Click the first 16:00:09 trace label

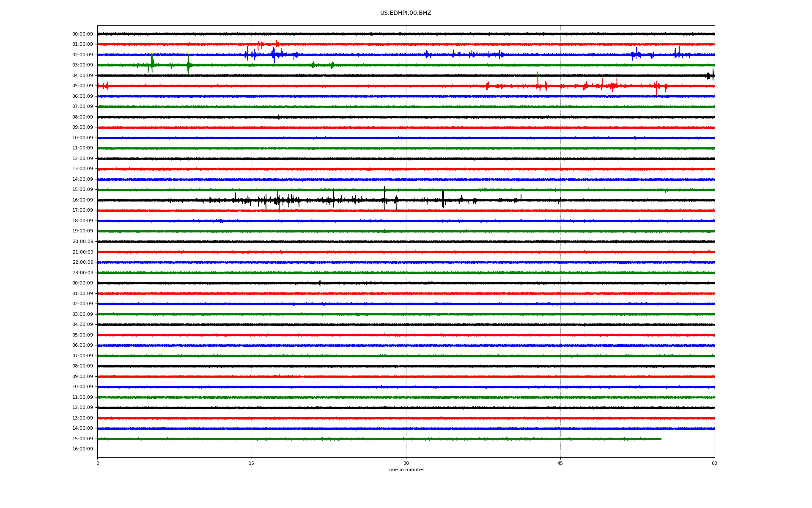pyautogui.click(x=82, y=200)
